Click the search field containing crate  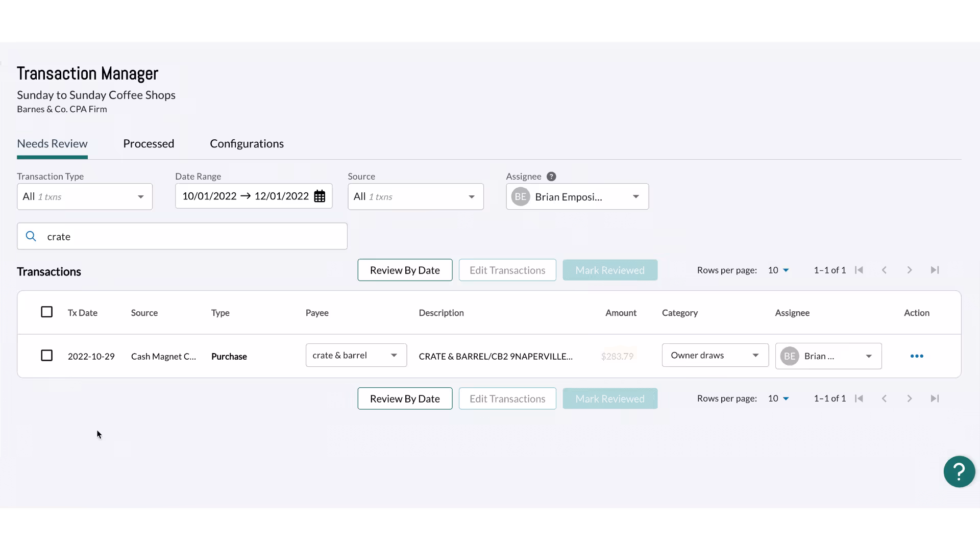coord(194,236)
